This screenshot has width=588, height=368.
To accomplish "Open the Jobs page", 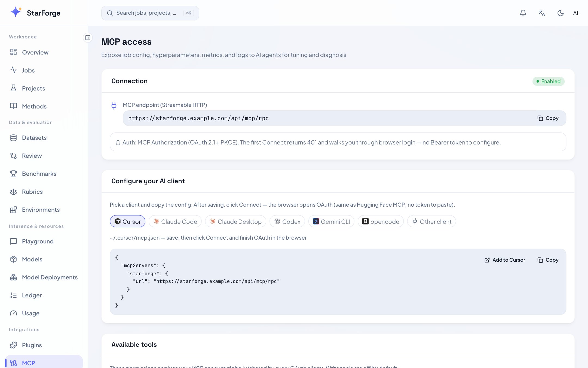I will tap(44, 70).
